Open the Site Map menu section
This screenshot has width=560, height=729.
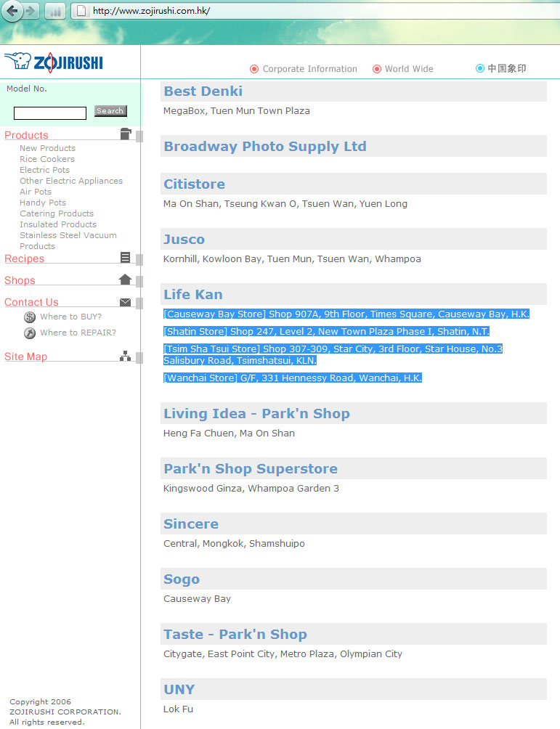[26, 357]
